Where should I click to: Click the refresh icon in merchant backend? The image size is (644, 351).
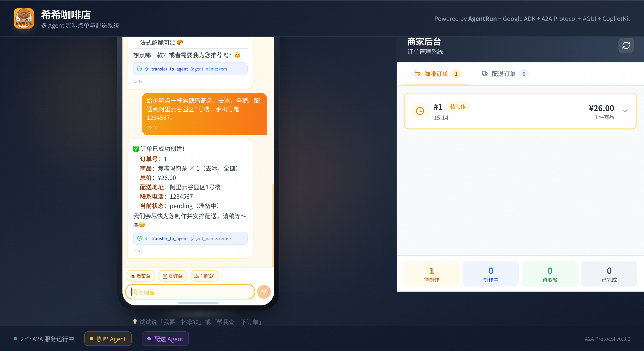626,46
